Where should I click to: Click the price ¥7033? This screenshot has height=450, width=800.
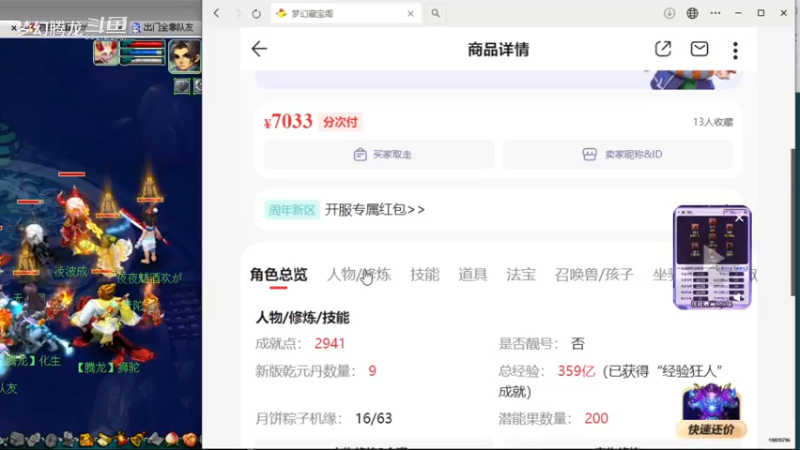pyautogui.click(x=288, y=121)
